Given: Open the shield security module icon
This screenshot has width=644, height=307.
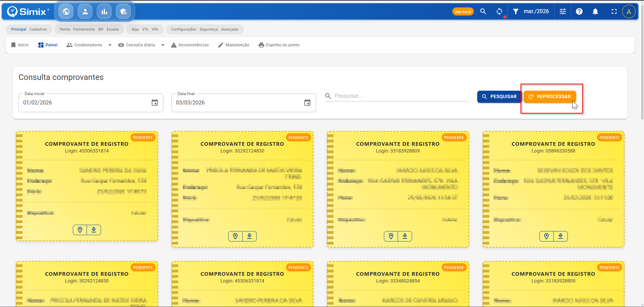Looking at the screenshot, I should tap(123, 12).
